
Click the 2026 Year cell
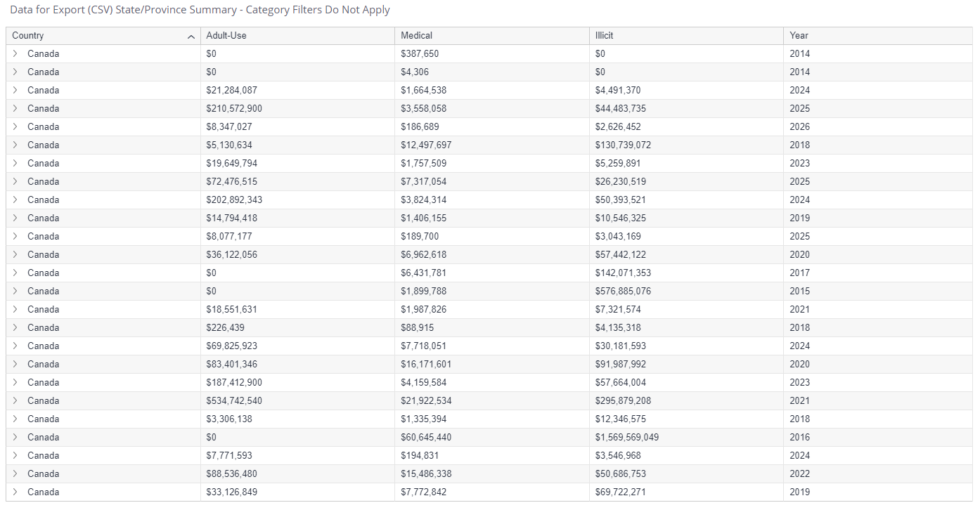click(799, 127)
